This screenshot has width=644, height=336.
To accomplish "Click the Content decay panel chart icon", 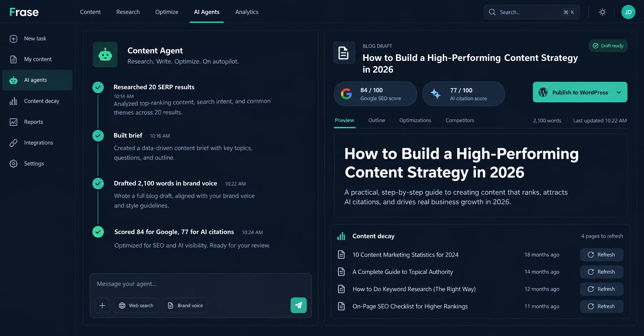I will pyautogui.click(x=341, y=236).
